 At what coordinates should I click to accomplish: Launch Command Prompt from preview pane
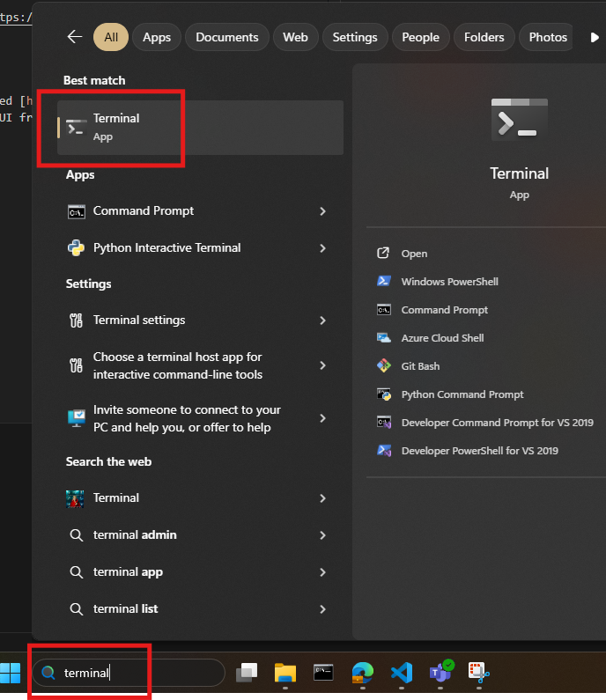click(444, 310)
